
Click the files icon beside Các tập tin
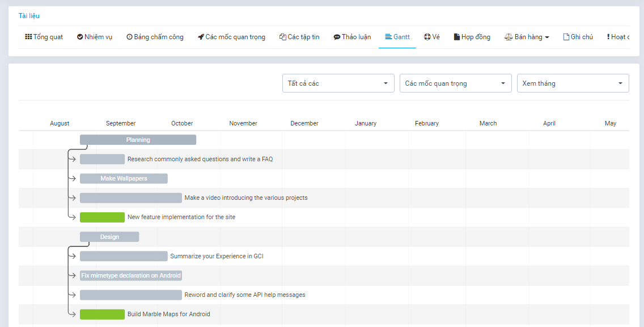(283, 37)
